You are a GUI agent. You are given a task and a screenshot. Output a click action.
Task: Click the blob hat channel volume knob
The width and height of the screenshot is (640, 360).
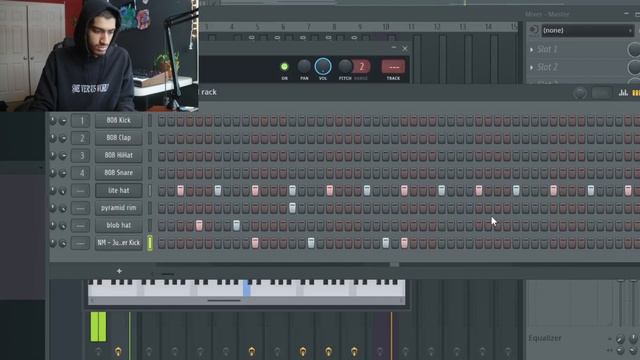63,226
